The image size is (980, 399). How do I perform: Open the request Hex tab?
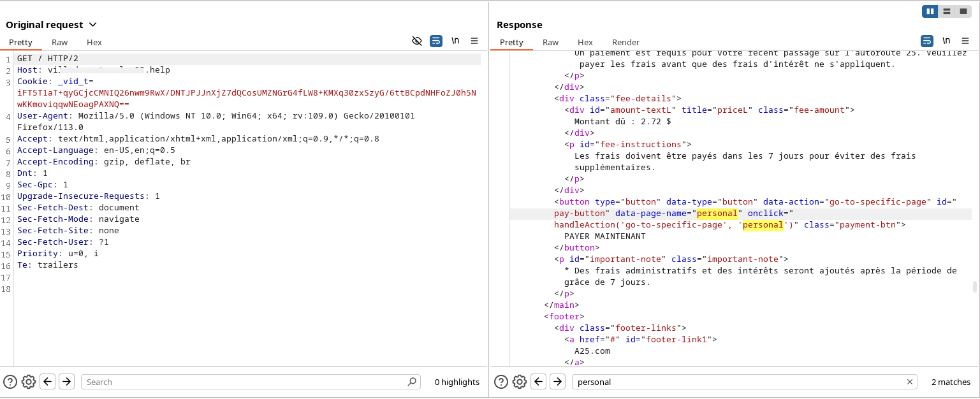click(94, 42)
